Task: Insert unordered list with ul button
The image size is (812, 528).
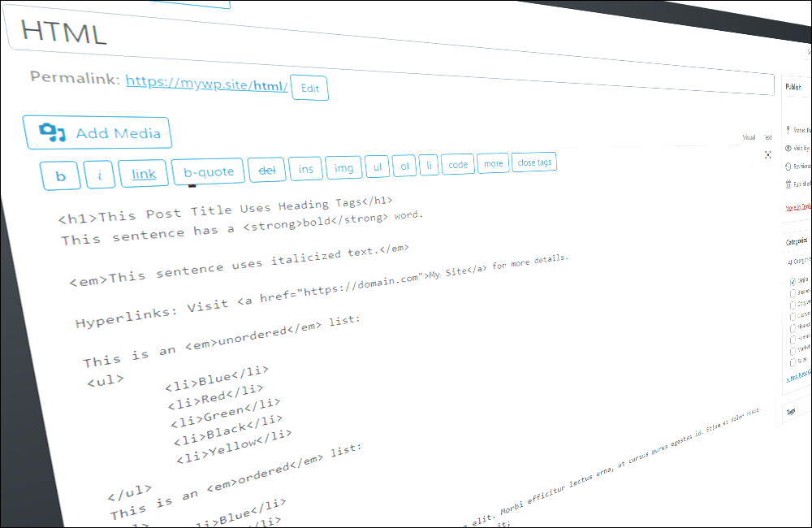Action: (377, 167)
